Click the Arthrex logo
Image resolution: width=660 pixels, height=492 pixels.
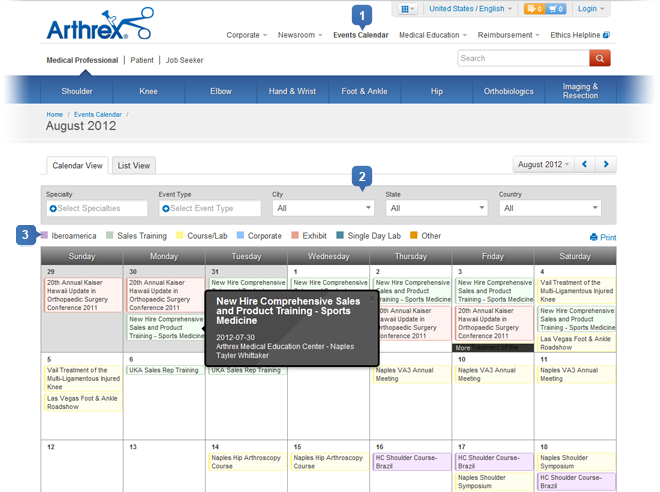pos(100,24)
